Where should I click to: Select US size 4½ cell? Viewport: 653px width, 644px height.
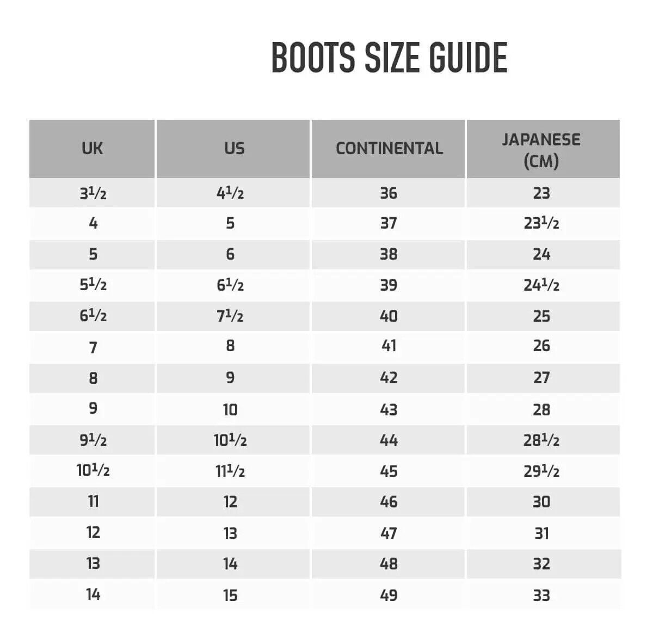click(230, 193)
